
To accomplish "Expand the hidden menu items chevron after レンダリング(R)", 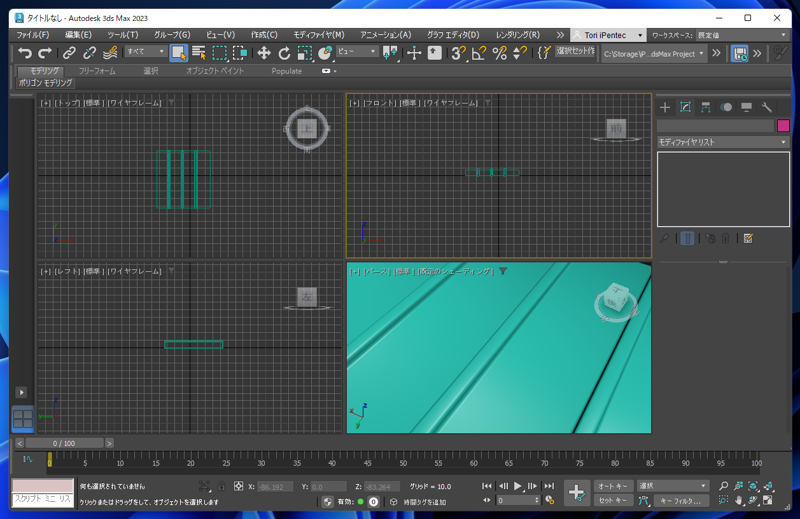I will (560, 35).
